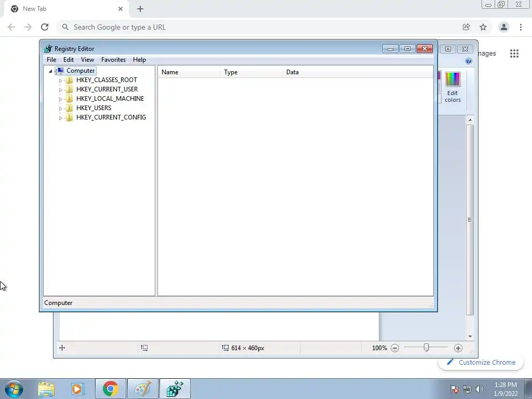Image resolution: width=532 pixels, height=399 pixels.
Task: Expand the HKEY_CURRENT_USER key
Action: pyautogui.click(x=60, y=89)
